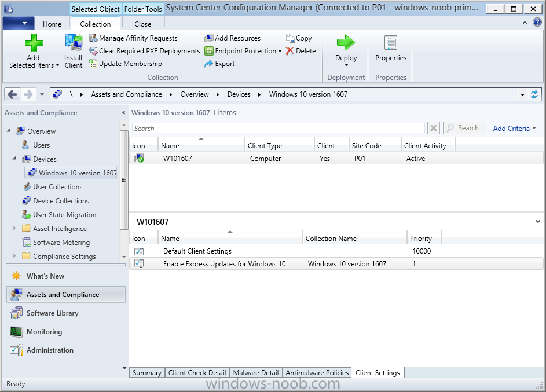Copy the selected collection
This screenshot has height=392, width=546.
[299, 38]
